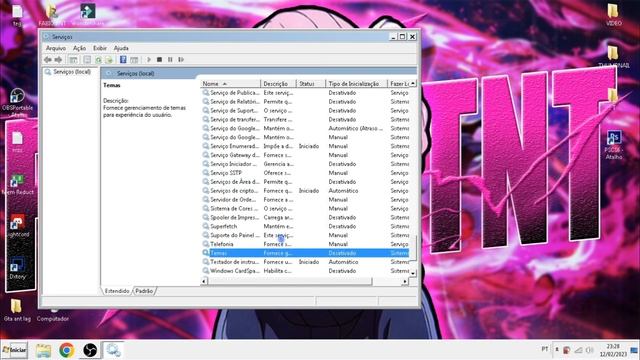The image size is (640, 360).
Task: Open the Ajuda menu
Action: [121, 48]
